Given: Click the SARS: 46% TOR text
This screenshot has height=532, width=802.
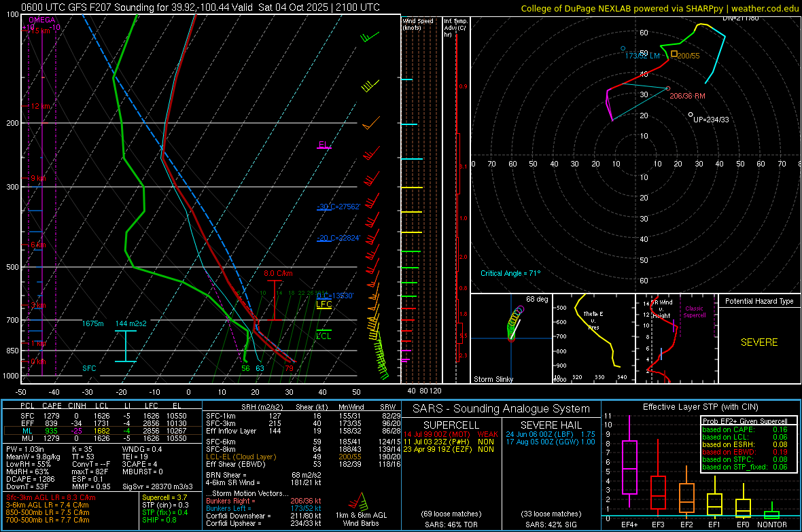Looking at the screenshot, I should point(451,525).
